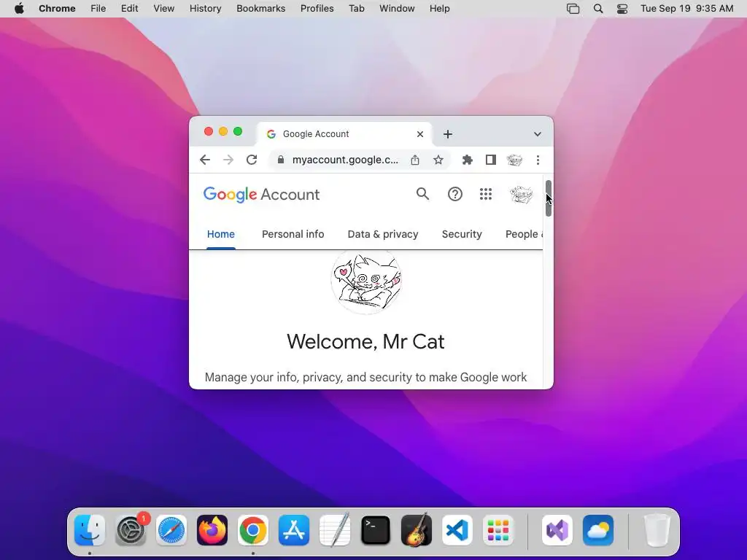Open the Chrome application menu

coord(57,9)
